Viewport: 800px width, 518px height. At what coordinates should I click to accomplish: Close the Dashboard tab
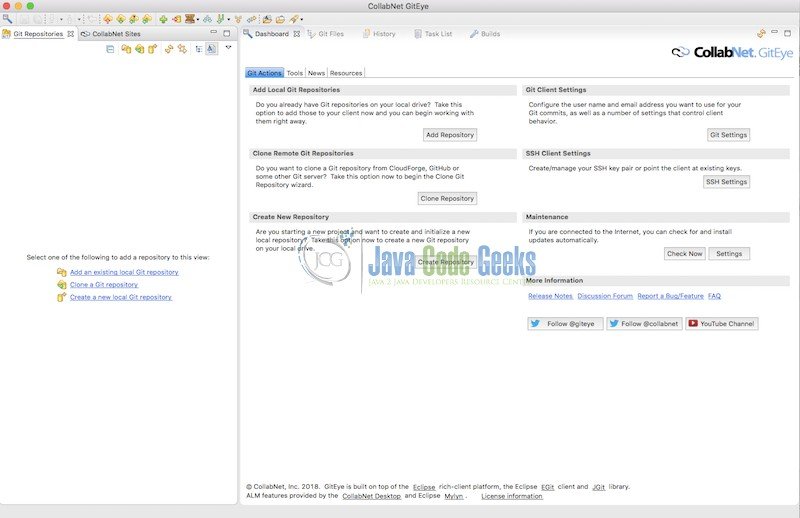pos(296,34)
